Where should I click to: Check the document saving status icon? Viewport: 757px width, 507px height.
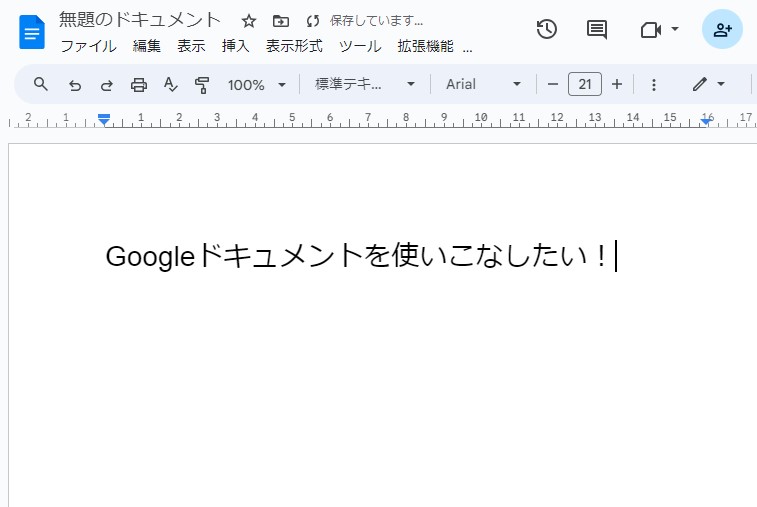point(313,21)
